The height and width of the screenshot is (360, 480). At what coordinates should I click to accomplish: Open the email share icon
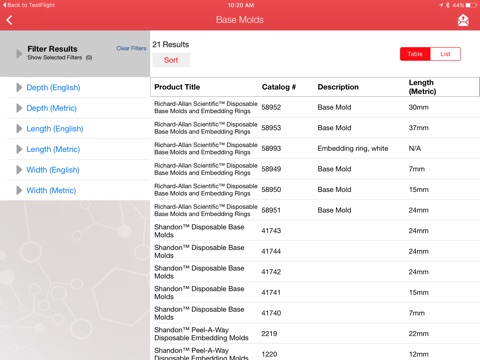coord(463,20)
